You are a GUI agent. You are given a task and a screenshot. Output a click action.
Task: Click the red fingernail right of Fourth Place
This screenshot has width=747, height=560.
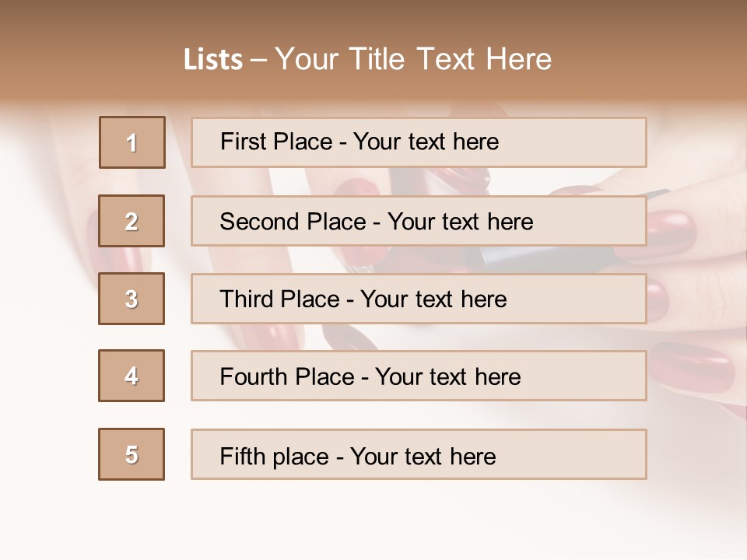click(x=691, y=367)
